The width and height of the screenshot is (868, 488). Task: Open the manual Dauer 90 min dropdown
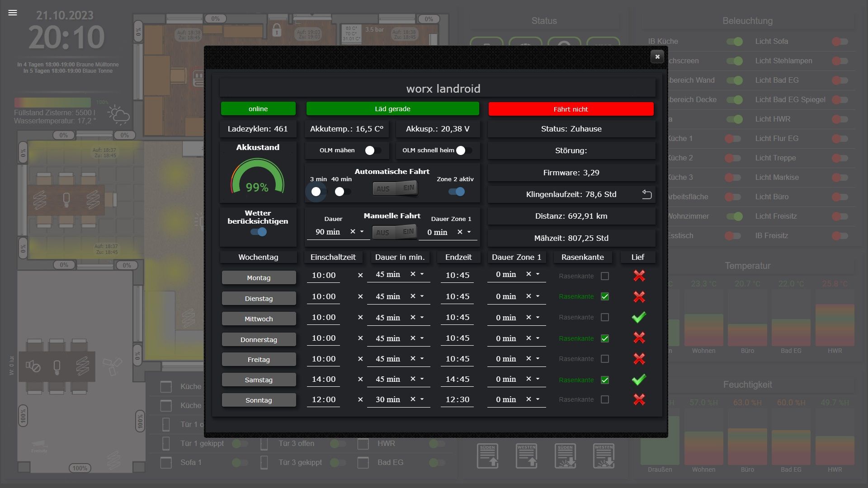pyautogui.click(x=362, y=231)
